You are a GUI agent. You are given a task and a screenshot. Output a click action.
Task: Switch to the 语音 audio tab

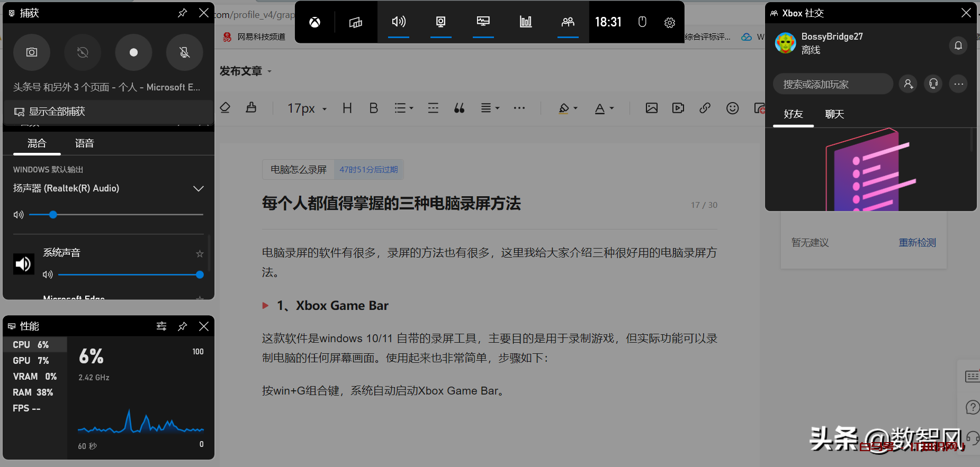pyautogui.click(x=85, y=143)
